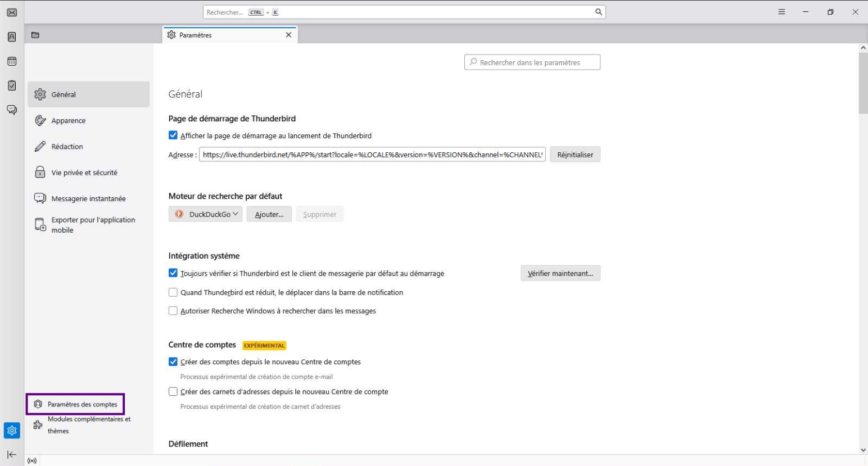The image size is (868, 466).
Task: Click the Rechercher dans les paramètres field
Action: [x=532, y=62]
